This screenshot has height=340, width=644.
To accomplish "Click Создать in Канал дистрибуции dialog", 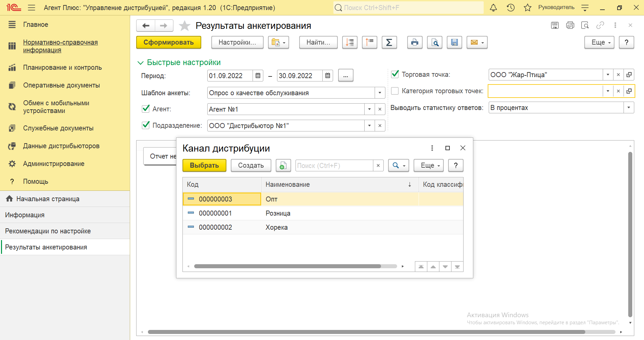I will (x=251, y=165).
